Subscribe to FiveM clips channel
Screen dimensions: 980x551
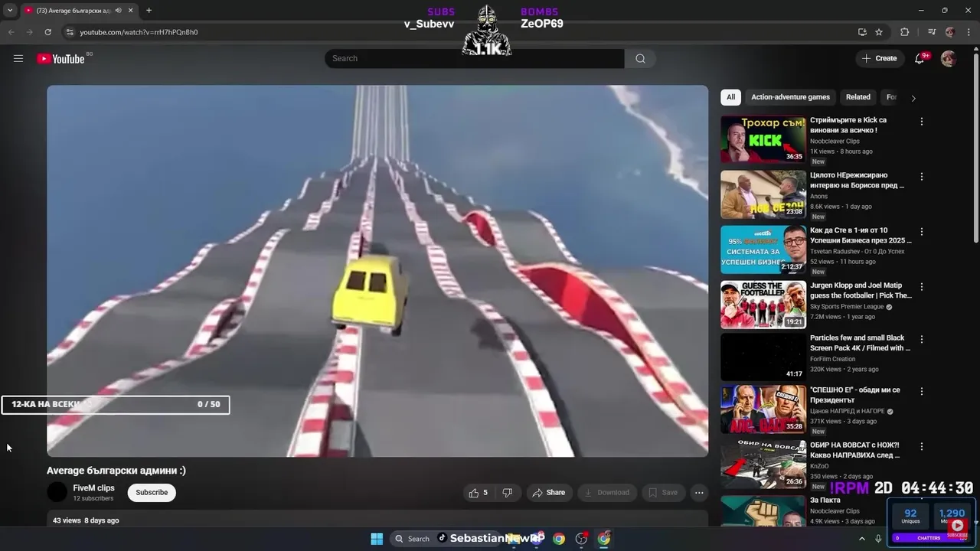click(x=152, y=493)
